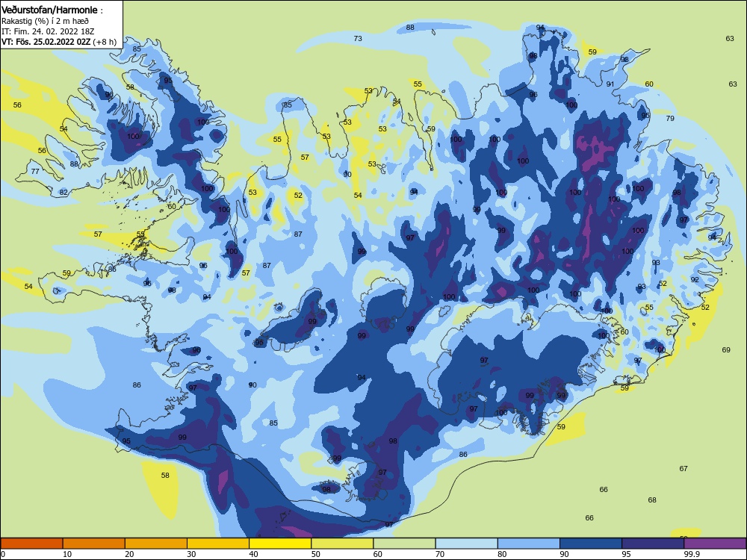Click the humidity value '73' on the map
This screenshot has width=747, height=560.
pos(358,39)
